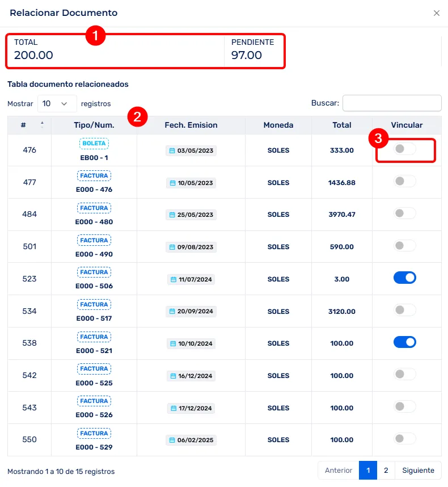Sort table by Tipo/Num. column header
The image size is (448, 487).
coord(94,125)
